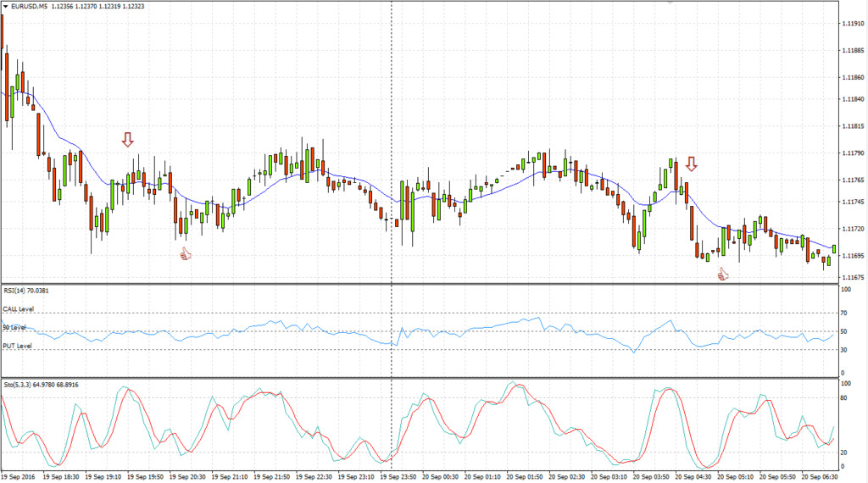This screenshot has height=483, width=868.
Task: Open the triangle menu beside EURUSD,M5
Action: tap(5, 7)
